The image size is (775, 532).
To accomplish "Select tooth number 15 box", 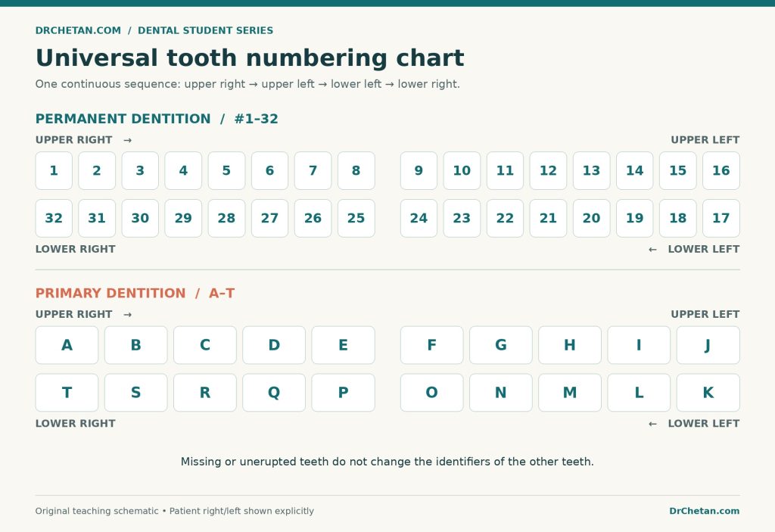I will 677,170.
